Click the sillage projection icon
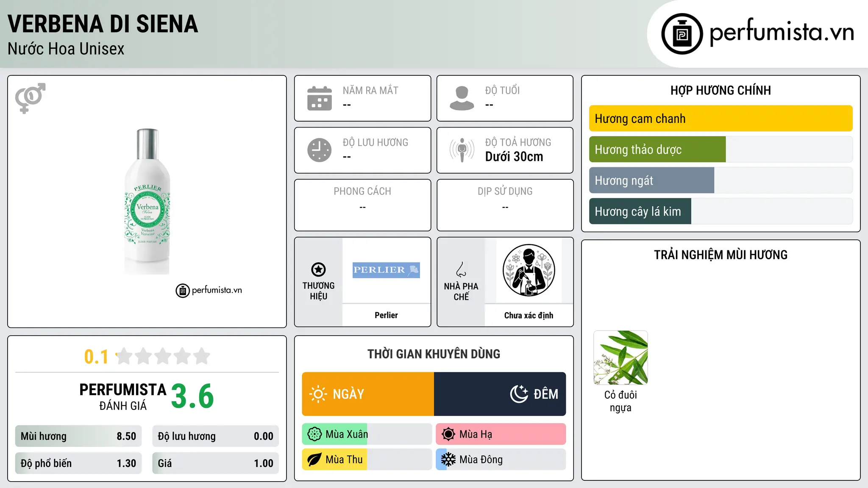 click(462, 150)
